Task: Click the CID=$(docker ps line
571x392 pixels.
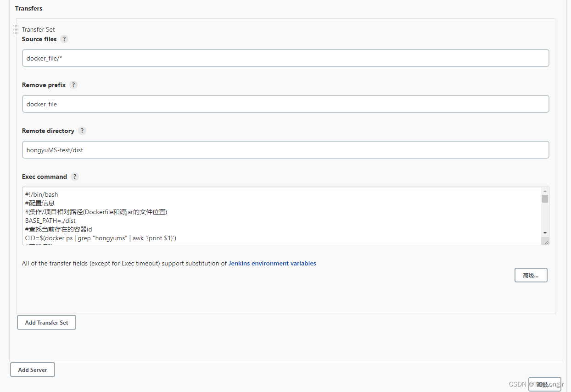Action: tap(101, 238)
